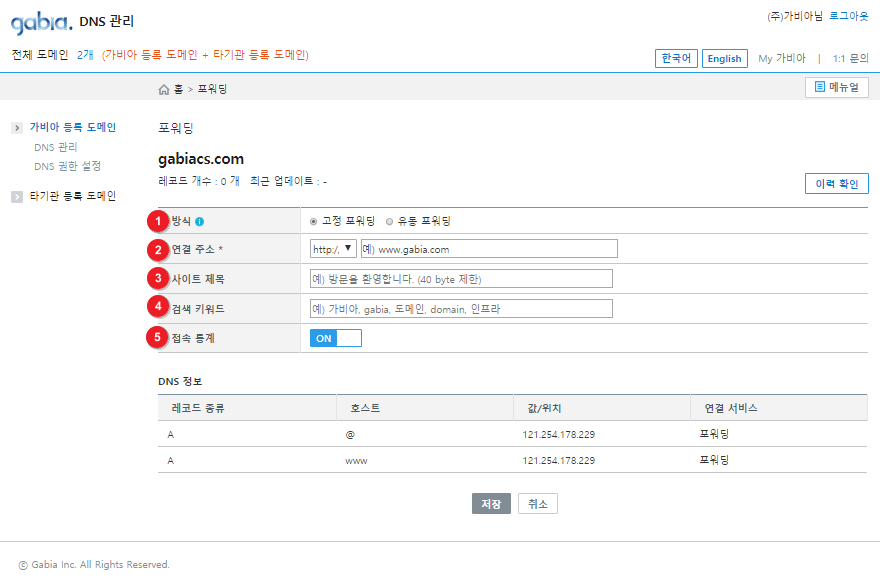The image size is (880, 585).
Task: Click the info icon next to 방식
Action: coord(199,222)
